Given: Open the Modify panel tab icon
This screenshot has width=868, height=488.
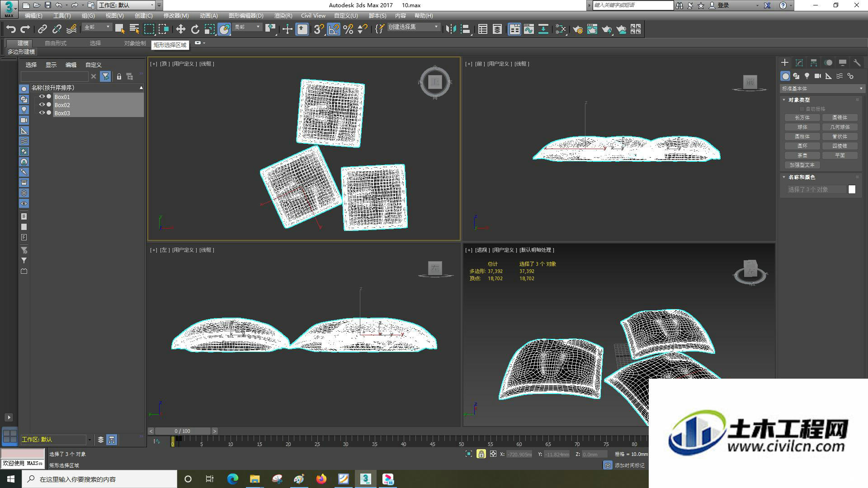Looking at the screenshot, I should [x=799, y=63].
